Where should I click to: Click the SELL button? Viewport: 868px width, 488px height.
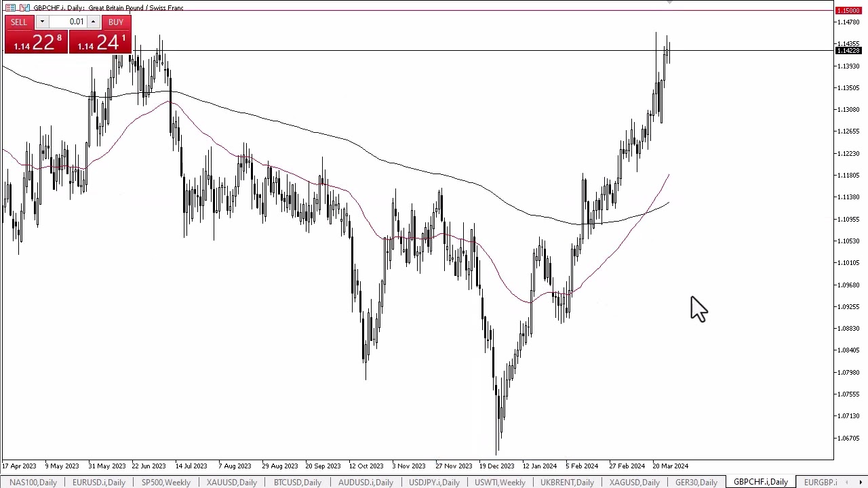(19, 22)
